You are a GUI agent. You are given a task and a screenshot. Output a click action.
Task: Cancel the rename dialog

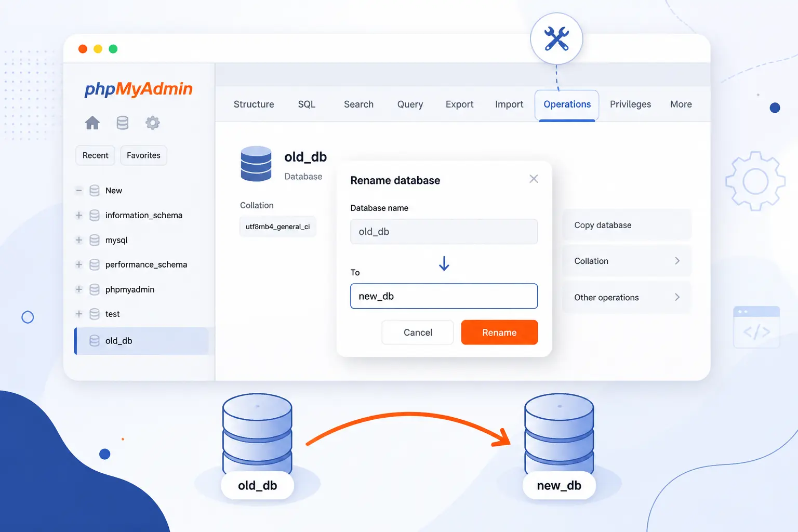(x=418, y=332)
